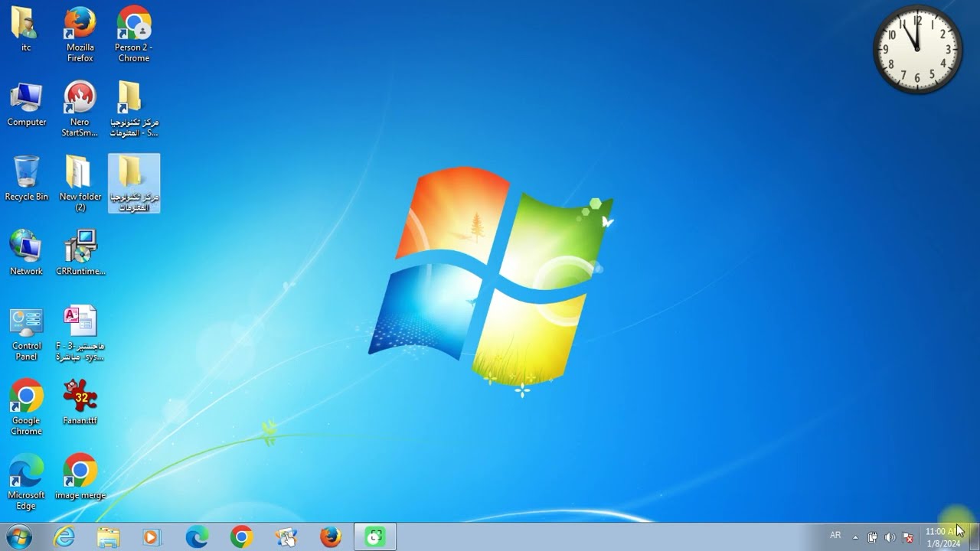Select the CRRuntime installer icon
Viewport: 980px width, 551px height.
tap(80, 253)
